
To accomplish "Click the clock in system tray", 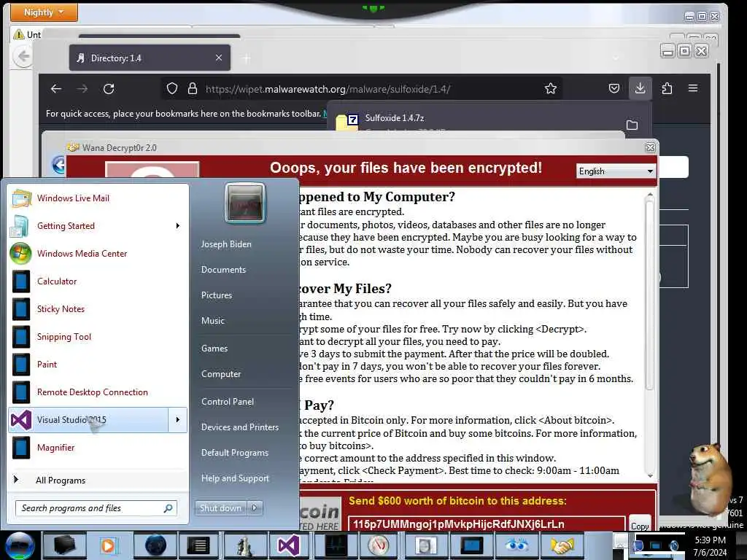I will (x=711, y=546).
